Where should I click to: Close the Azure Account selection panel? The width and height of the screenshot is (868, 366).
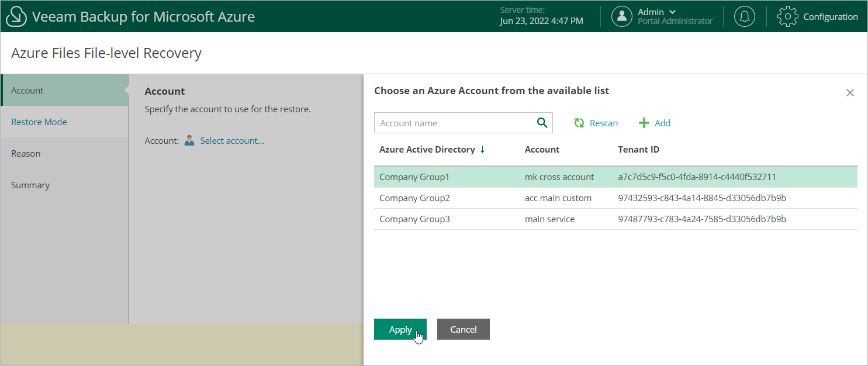pos(850,92)
